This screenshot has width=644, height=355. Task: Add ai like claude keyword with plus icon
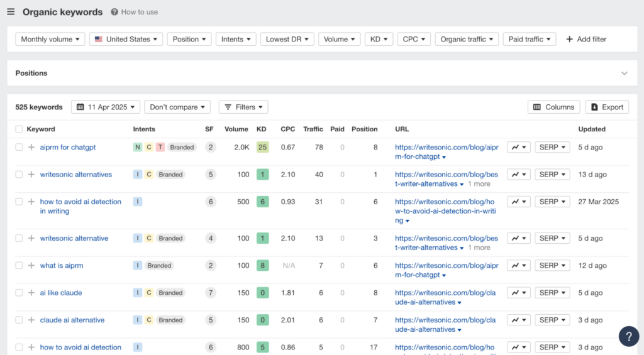31,293
